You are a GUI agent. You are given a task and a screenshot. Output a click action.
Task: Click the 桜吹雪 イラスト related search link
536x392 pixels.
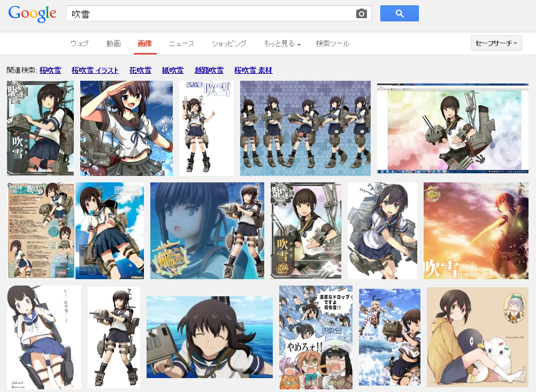pyautogui.click(x=95, y=71)
